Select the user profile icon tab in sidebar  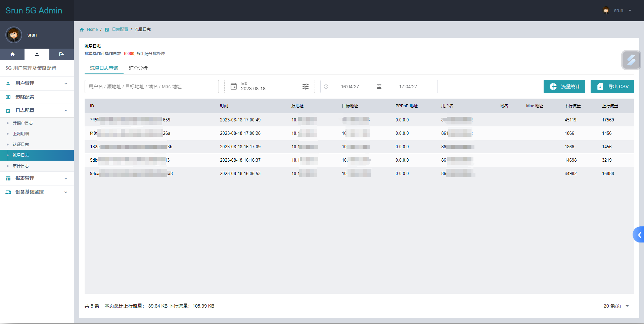point(37,54)
